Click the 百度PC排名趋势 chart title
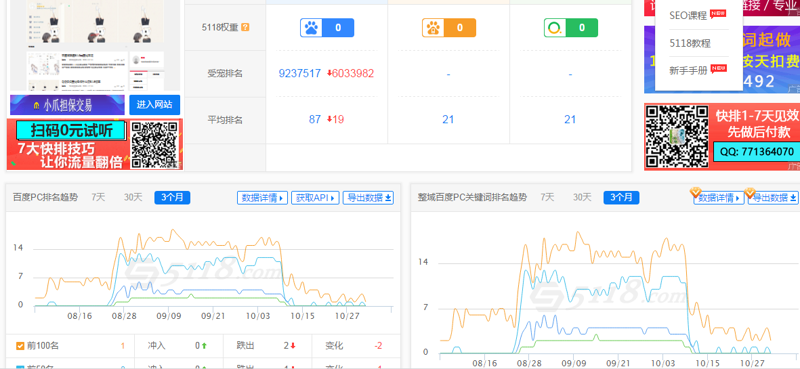Image resolution: width=800 pixels, height=369 pixels. click(x=45, y=198)
